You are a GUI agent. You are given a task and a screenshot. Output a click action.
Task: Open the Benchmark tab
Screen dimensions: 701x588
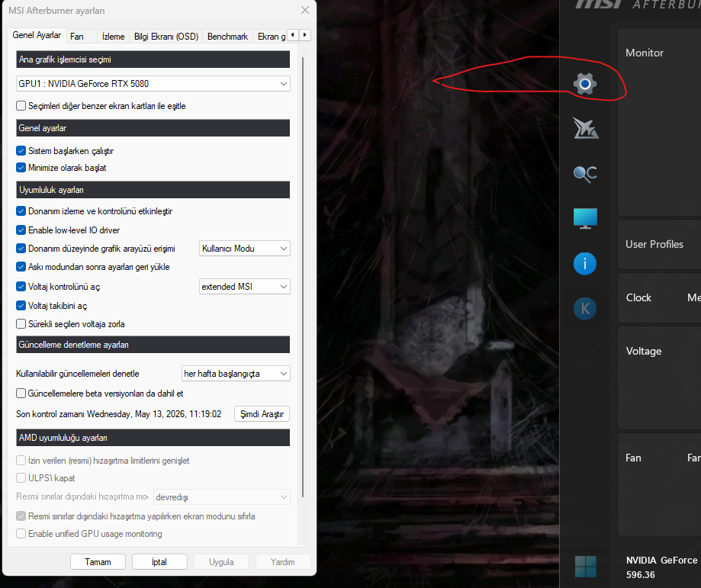[227, 37]
